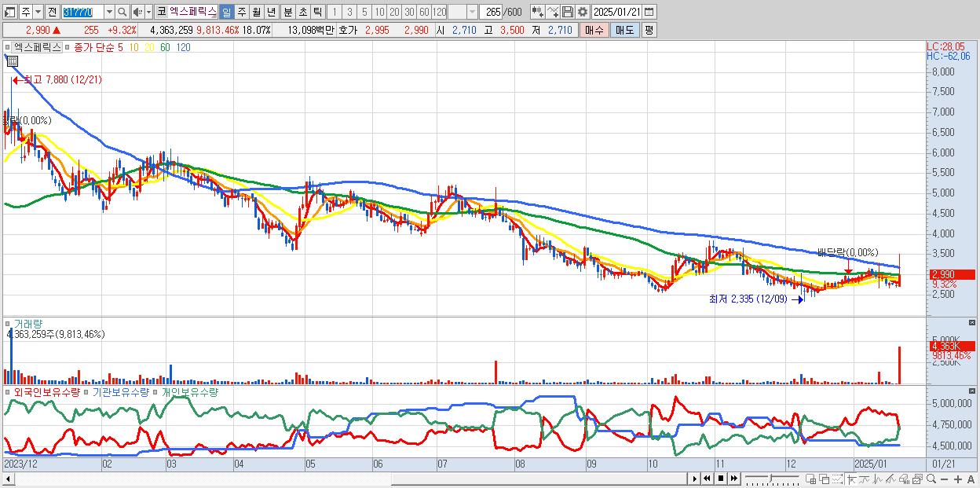The image size is (980, 488).
Task: Click the stock code input 317770
Action: click(82, 12)
